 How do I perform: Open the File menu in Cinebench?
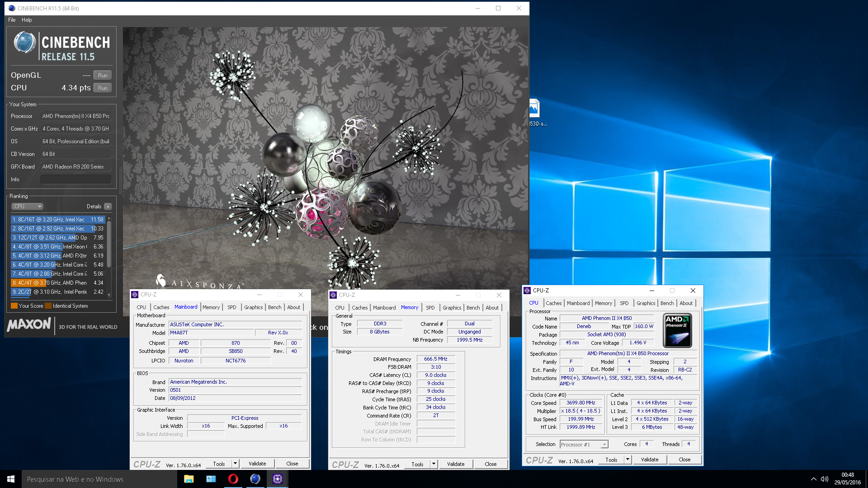click(x=12, y=20)
